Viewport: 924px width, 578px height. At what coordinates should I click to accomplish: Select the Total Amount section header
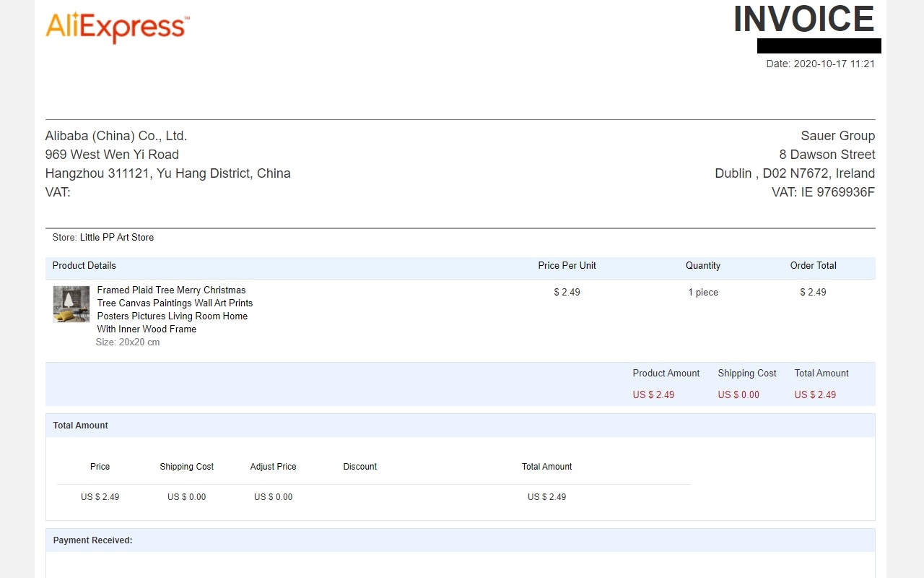[x=79, y=425]
